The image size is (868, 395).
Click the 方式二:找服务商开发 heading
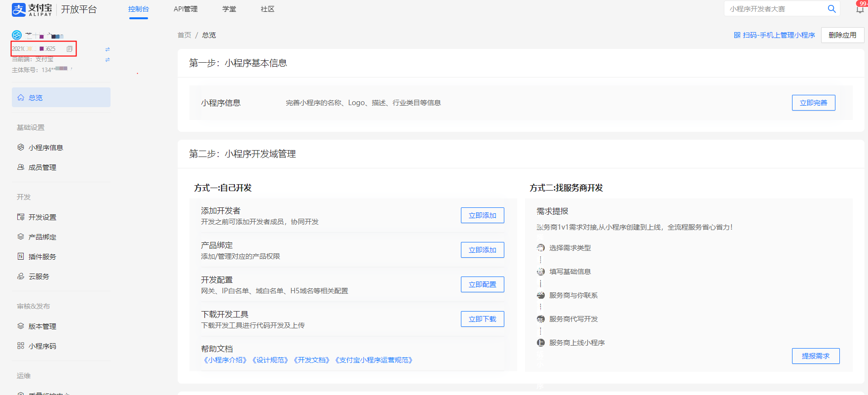pyautogui.click(x=566, y=188)
